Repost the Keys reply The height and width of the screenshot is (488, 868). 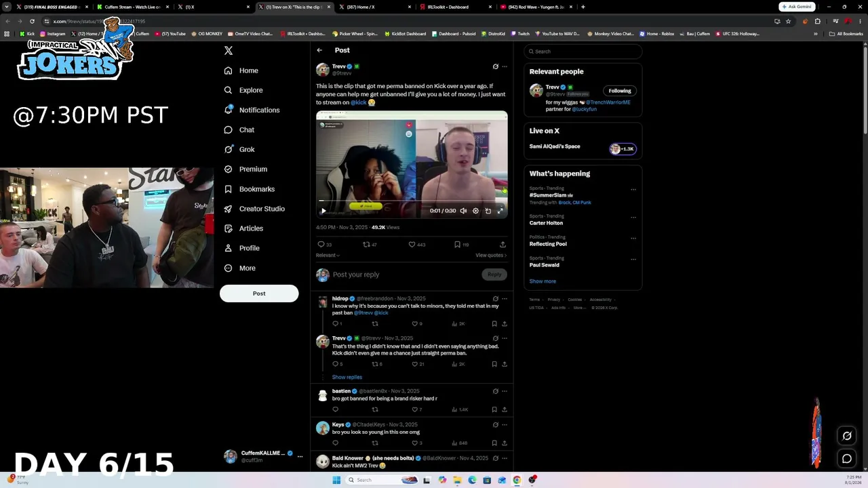[x=375, y=443]
